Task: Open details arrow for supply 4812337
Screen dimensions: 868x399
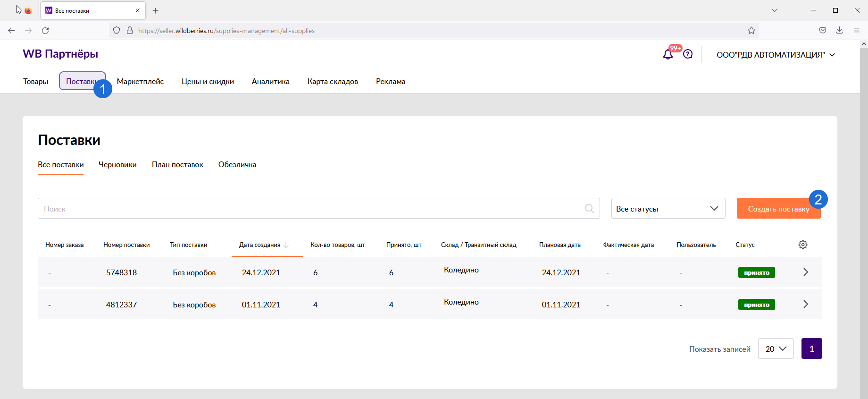Action: (x=806, y=304)
